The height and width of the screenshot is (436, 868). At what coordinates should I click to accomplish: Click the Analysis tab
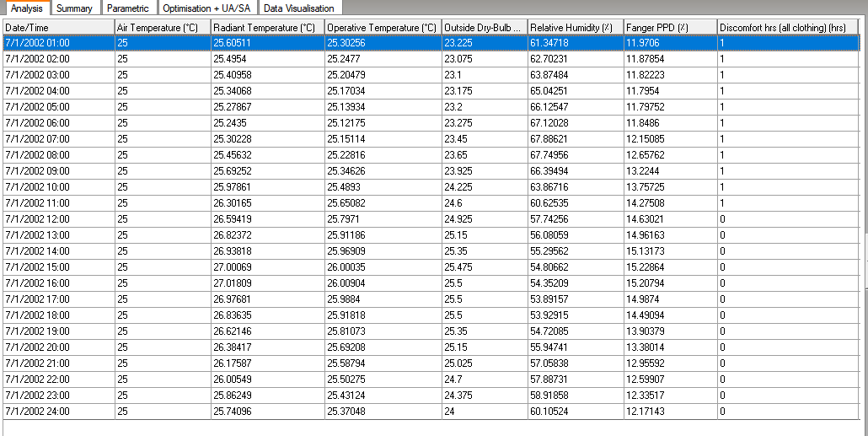point(27,8)
